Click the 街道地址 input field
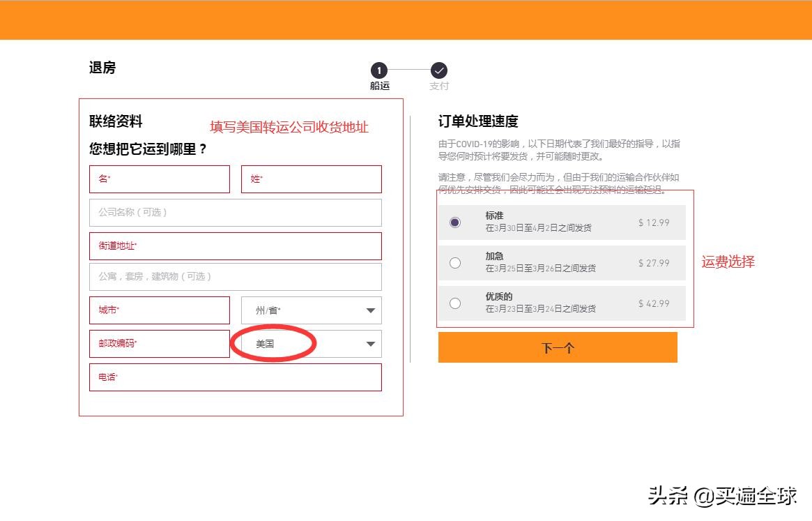 pos(235,246)
